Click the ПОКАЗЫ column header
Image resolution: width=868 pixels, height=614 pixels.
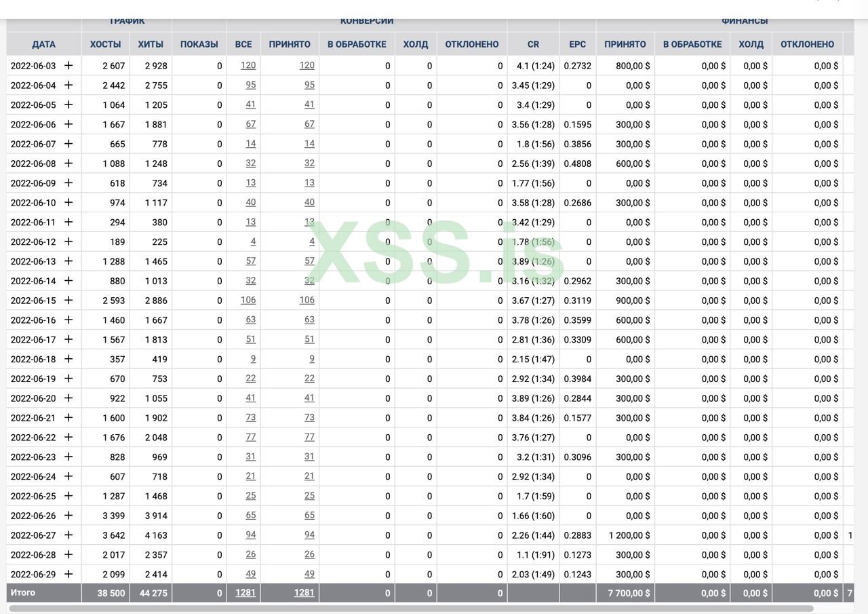pyautogui.click(x=199, y=44)
